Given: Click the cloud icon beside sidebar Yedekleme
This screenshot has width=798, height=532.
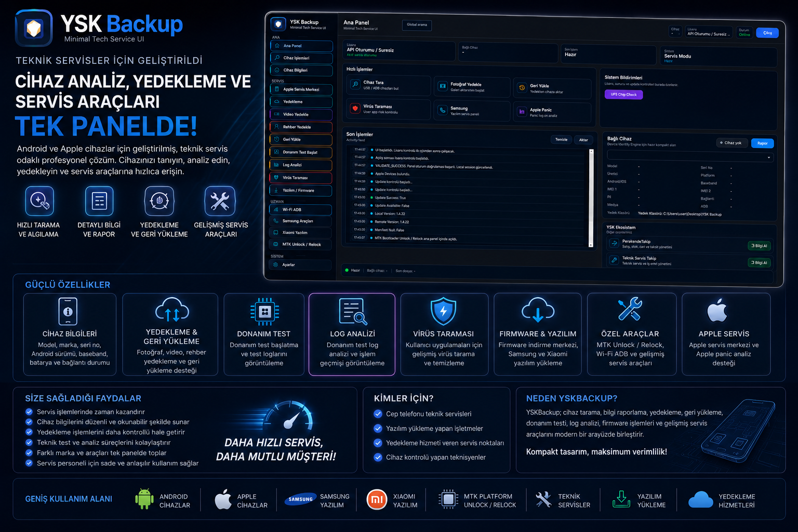Looking at the screenshot, I should tap(277, 102).
